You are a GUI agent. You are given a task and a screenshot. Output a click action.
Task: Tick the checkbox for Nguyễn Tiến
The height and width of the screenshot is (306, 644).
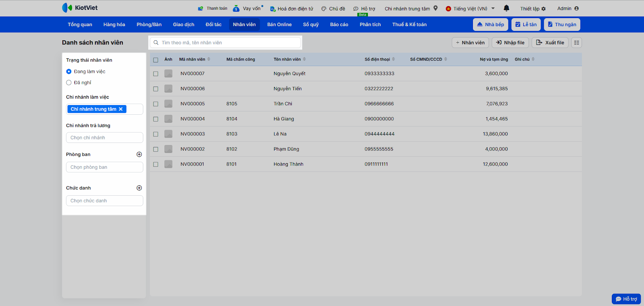click(156, 89)
